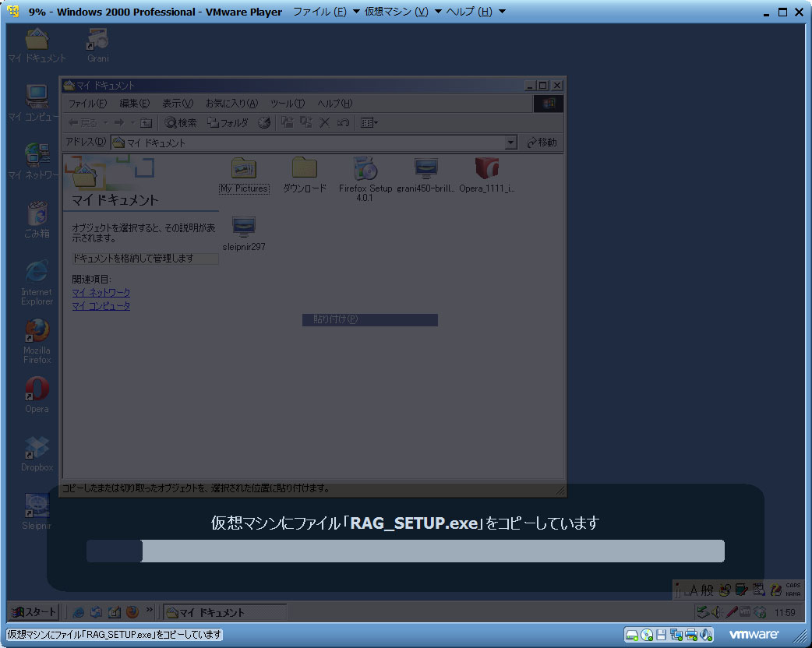This screenshot has width=812, height=648.
Task: Click Mozilla Firefox desktop shortcut
Action: [37, 341]
